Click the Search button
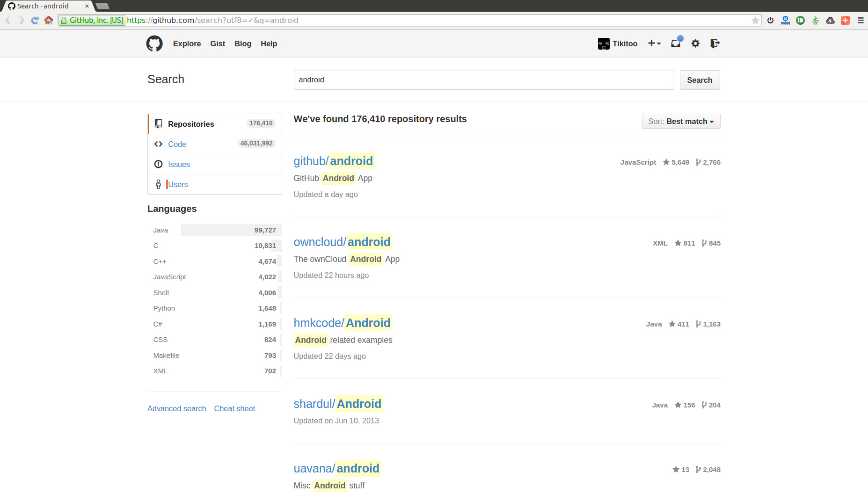The width and height of the screenshot is (868, 494). (x=700, y=80)
